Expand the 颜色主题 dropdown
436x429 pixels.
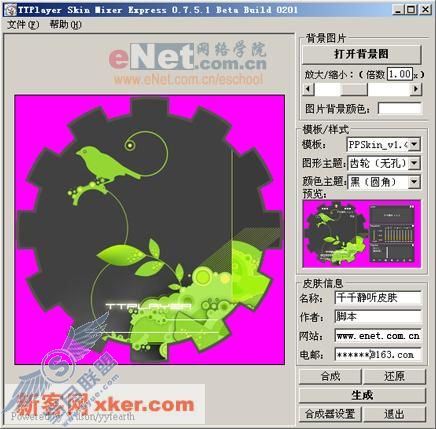point(414,182)
